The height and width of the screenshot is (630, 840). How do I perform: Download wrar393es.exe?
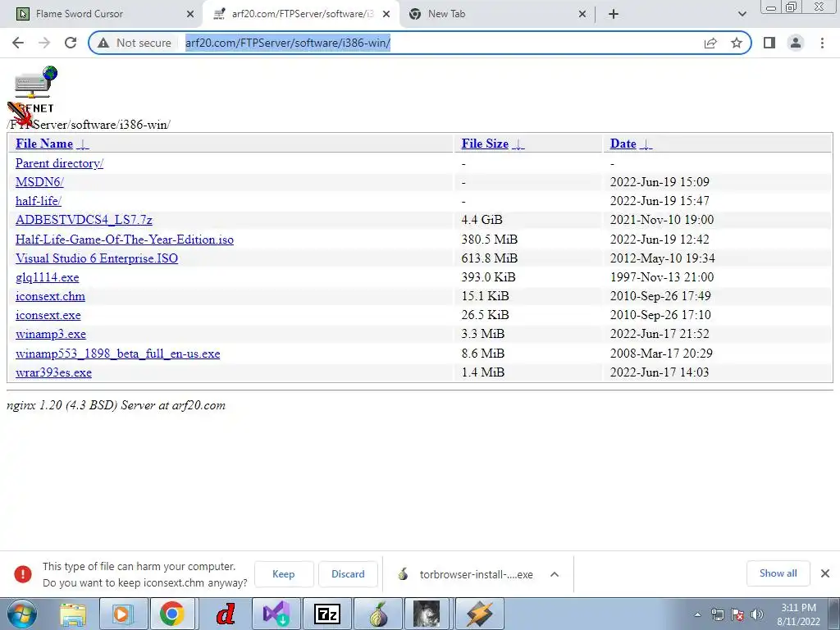coord(53,372)
